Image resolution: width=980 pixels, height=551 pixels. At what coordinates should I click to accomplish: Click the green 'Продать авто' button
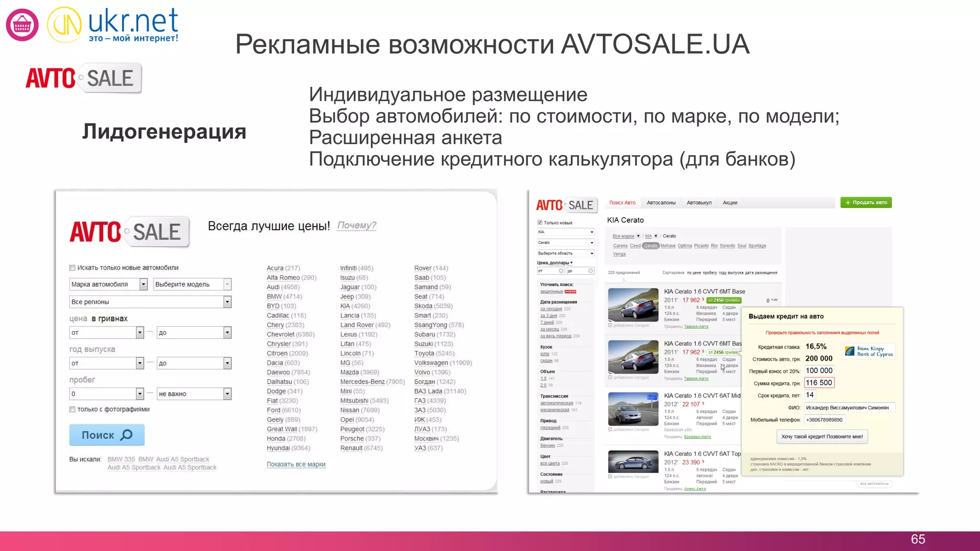[866, 202]
